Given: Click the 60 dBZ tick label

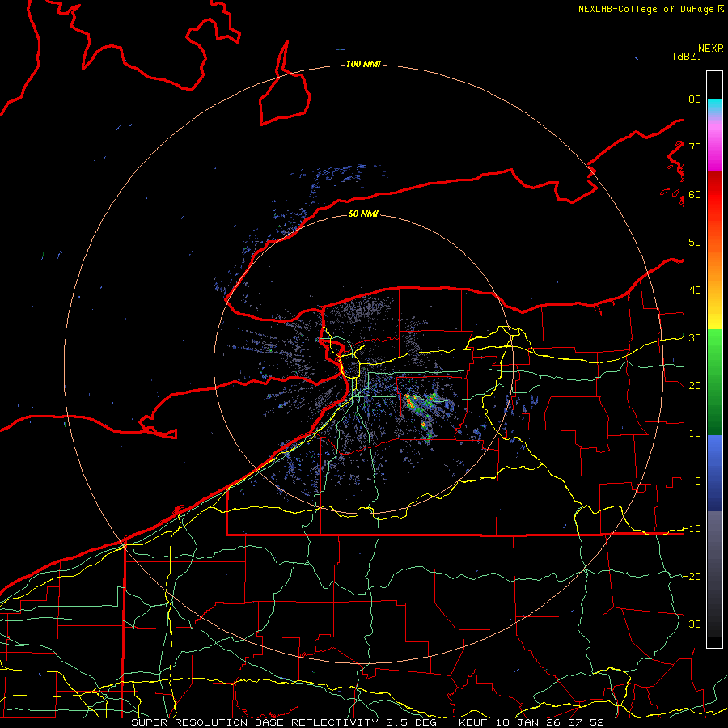Looking at the screenshot, I should (x=695, y=194).
